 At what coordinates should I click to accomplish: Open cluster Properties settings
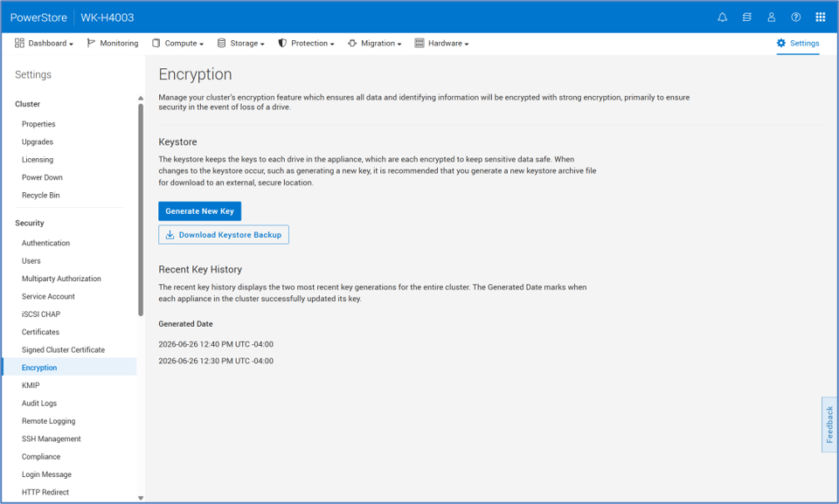(x=38, y=123)
